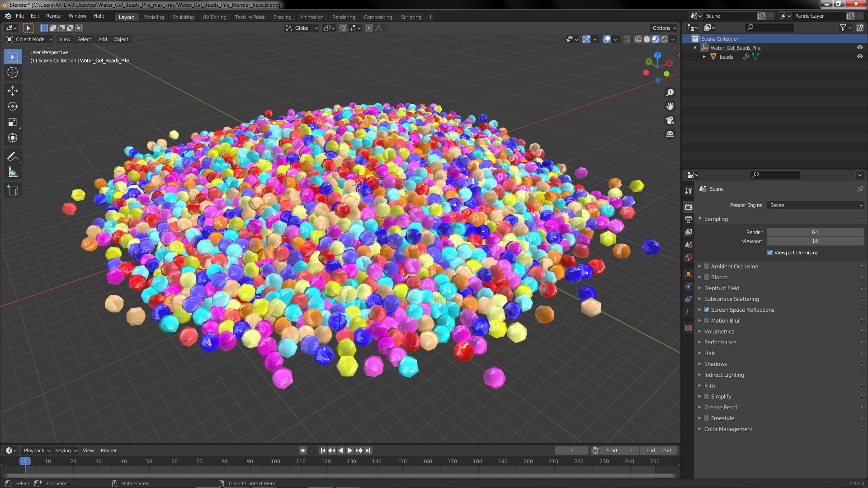This screenshot has height=488, width=868.
Task: Hide Water_Gel_Beads_Pile collection in viewport
Action: pos(860,47)
